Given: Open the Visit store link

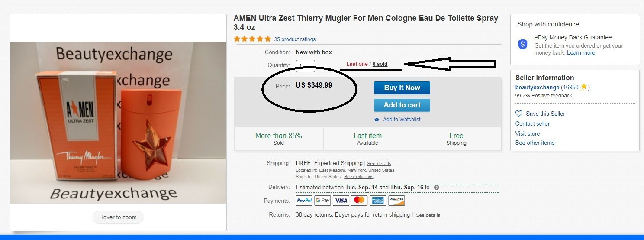Looking at the screenshot, I should [527, 133].
